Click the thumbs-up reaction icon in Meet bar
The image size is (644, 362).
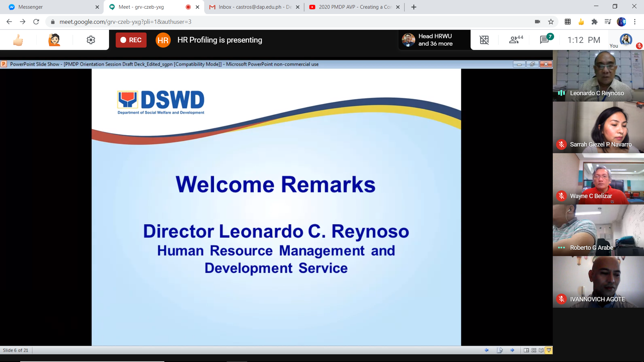(18, 40)
